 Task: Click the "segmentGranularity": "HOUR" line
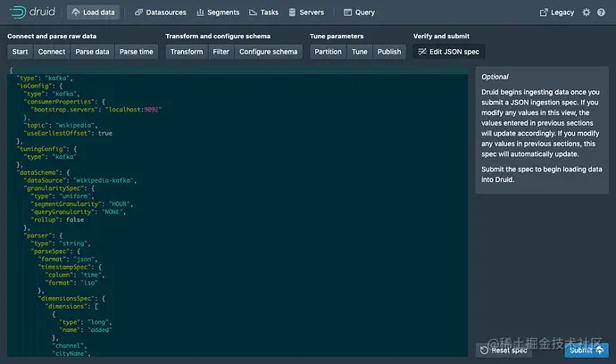click(82, 203)
